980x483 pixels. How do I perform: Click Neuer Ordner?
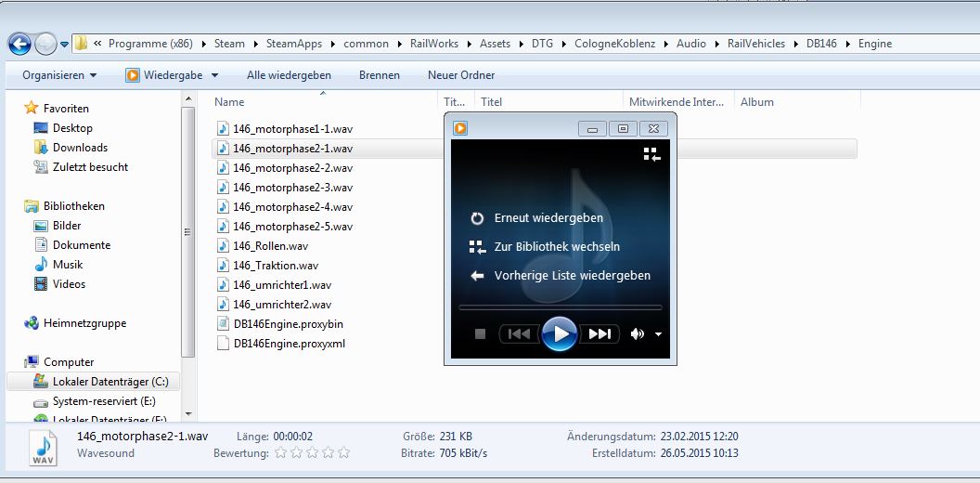461,75
